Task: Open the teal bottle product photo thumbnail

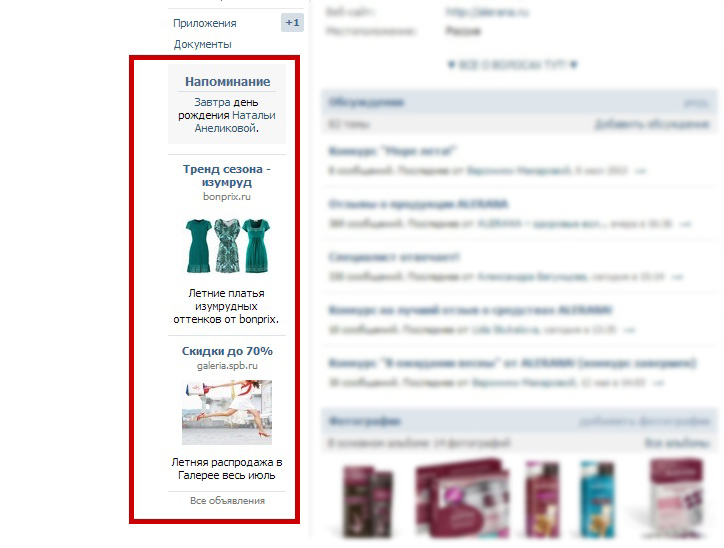Action: click(597, 500)
